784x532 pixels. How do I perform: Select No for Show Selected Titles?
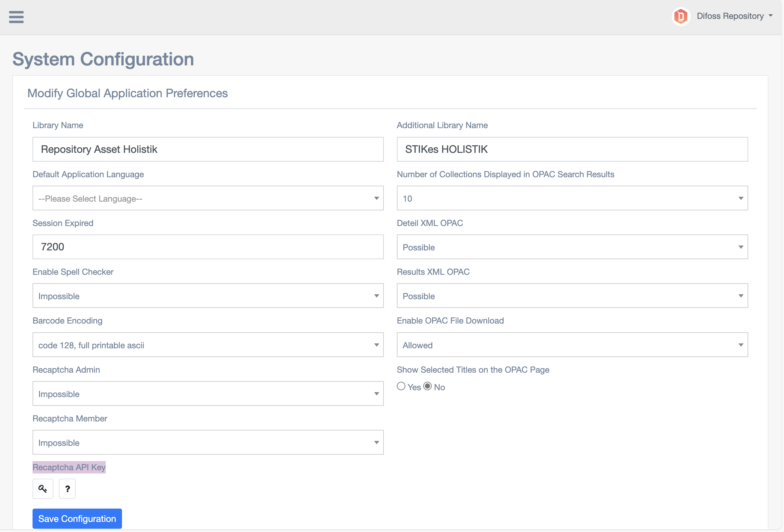pos(427,386)
